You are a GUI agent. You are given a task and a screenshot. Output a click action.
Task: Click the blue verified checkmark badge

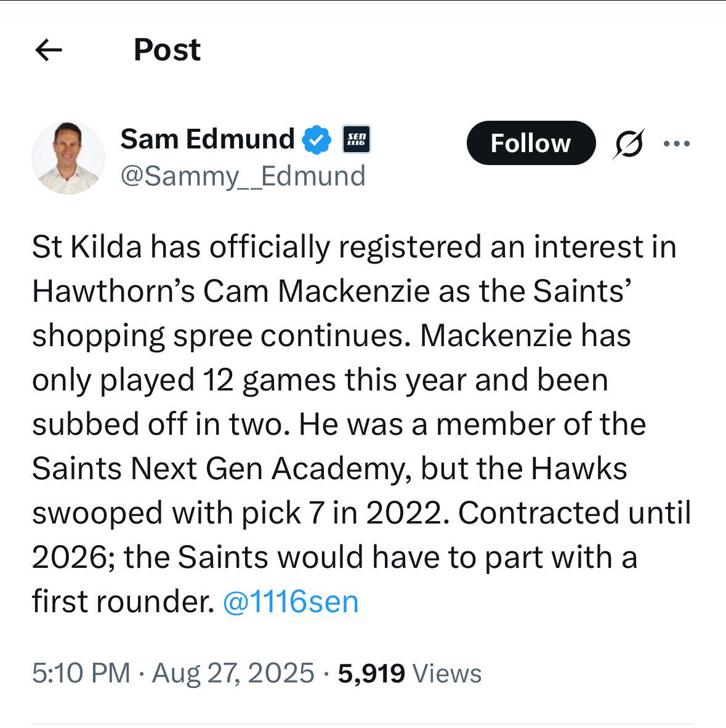pyautogui.click(x=317, y=140)
